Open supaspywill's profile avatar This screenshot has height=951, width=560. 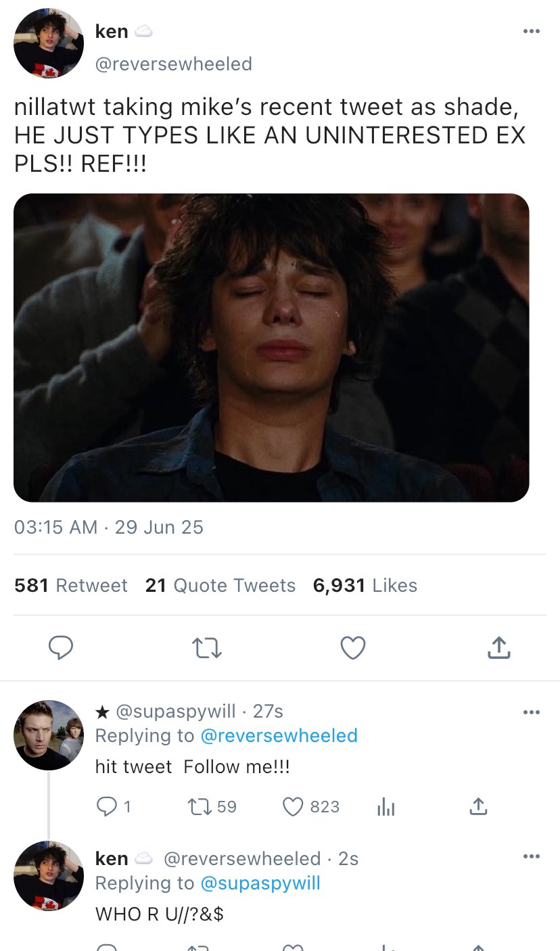pyautogui.click(x=49, y=735)
